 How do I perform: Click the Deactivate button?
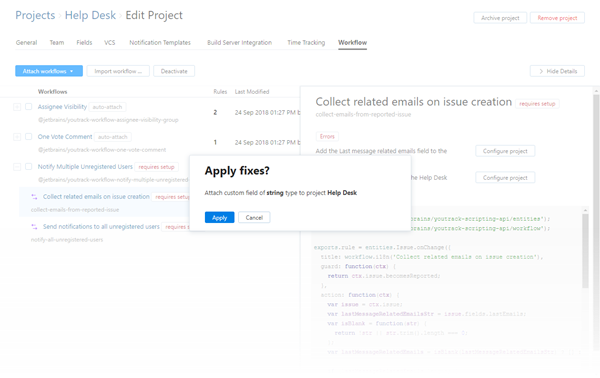[x=174, y=71]
